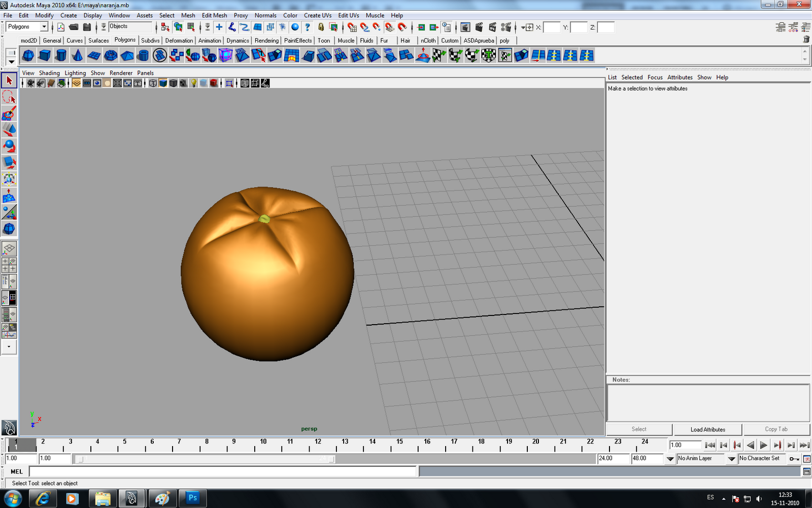Select the Polygon Sphere creation icon
812x508 pixels.
28,56
